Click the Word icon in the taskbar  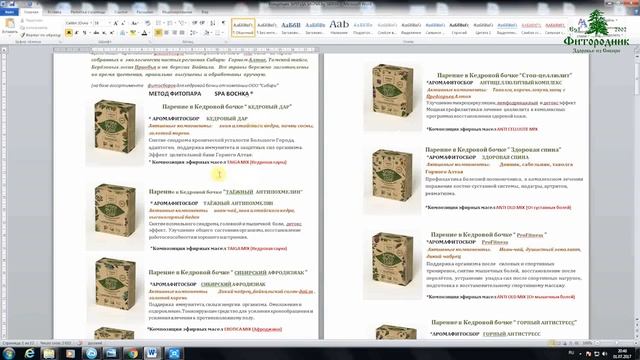click(152, 353)
